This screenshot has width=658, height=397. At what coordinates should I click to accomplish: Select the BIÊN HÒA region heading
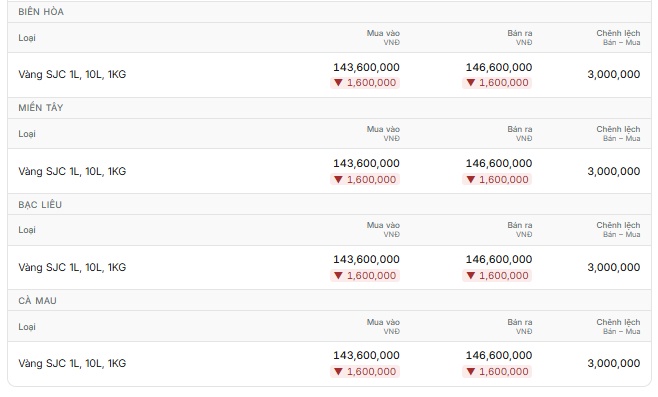pos(41,12)
